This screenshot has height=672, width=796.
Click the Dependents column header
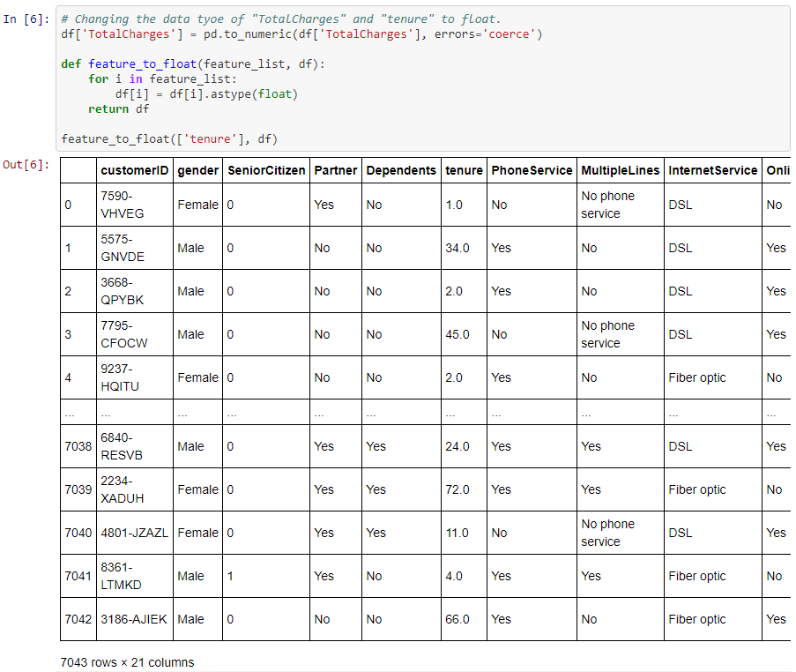[400, 170]
